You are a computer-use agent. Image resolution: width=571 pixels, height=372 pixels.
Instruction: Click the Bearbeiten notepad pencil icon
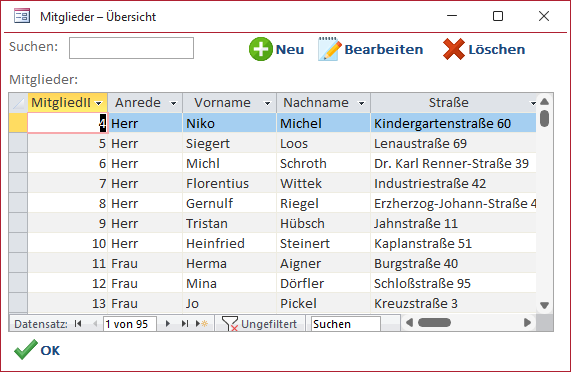click(x=330, y=49)
